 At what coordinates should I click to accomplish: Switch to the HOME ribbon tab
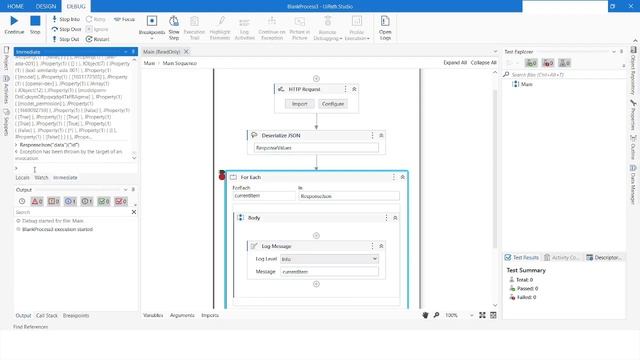[16, 6]
